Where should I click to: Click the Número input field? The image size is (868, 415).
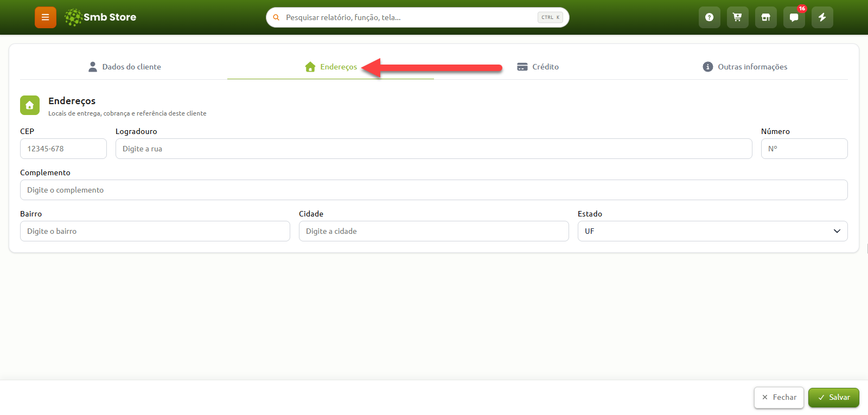(805, 149)
